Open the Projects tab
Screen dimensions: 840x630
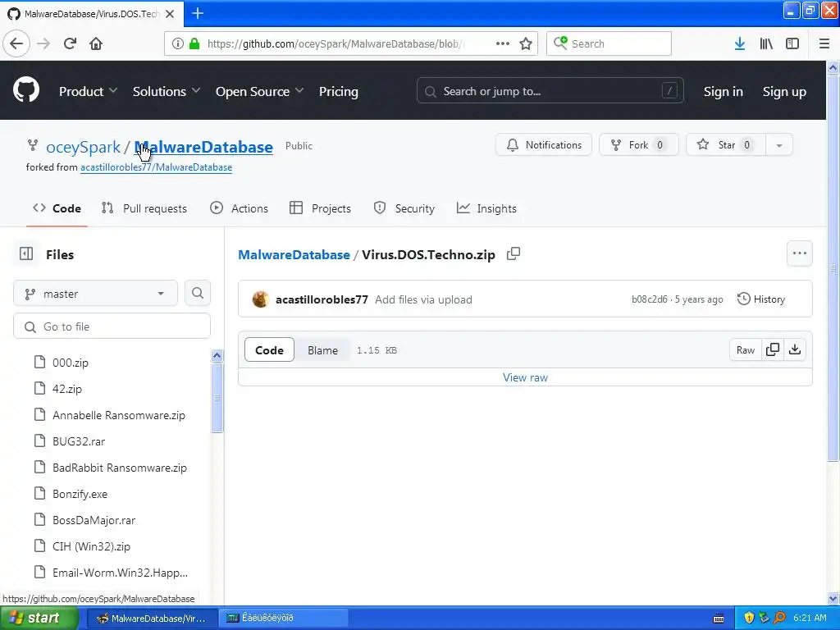(321, 208)
